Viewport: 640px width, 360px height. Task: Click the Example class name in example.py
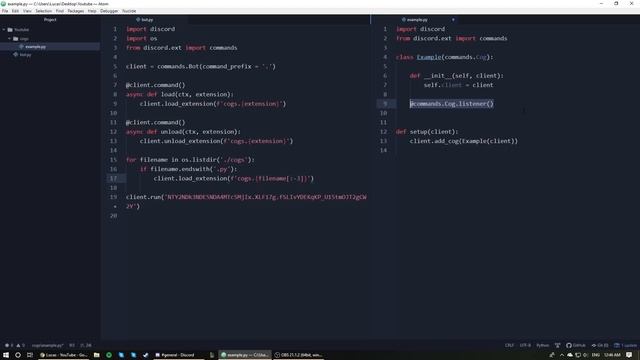(429, 57)
